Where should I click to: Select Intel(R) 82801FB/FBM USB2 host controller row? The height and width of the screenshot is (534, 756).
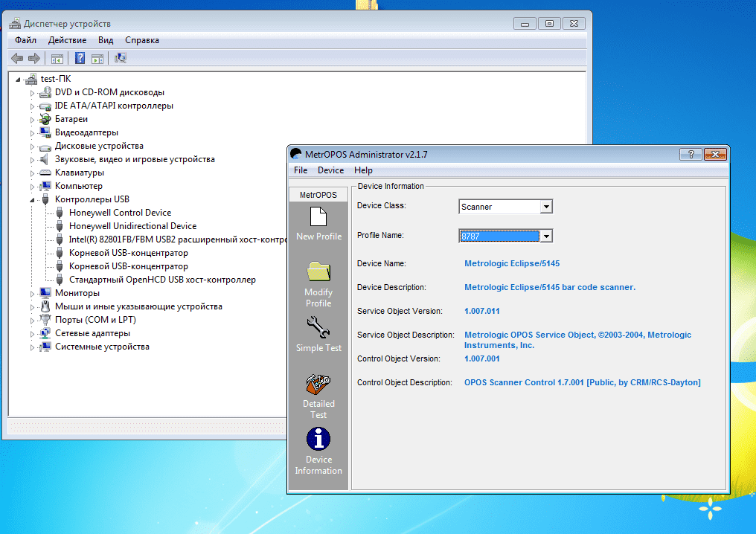pos(178,239)
